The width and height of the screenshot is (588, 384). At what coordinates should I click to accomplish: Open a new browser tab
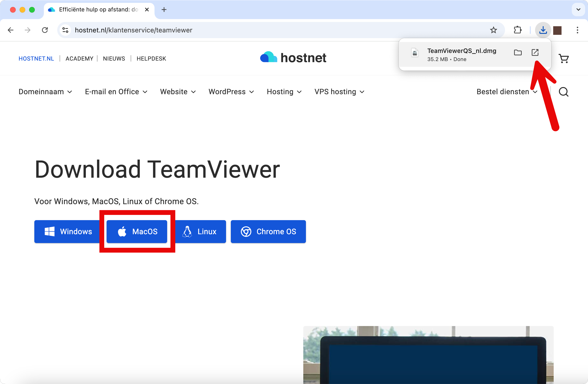(164, 10)
